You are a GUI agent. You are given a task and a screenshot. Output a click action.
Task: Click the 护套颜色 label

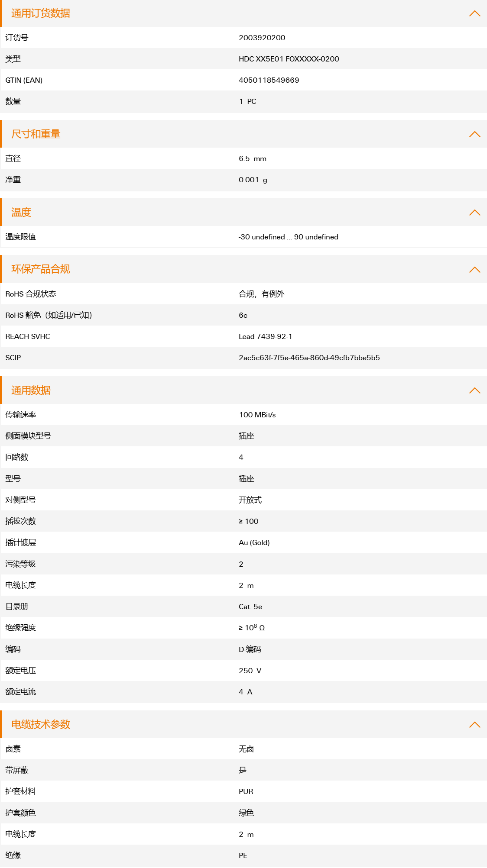[x=21, y=813]
